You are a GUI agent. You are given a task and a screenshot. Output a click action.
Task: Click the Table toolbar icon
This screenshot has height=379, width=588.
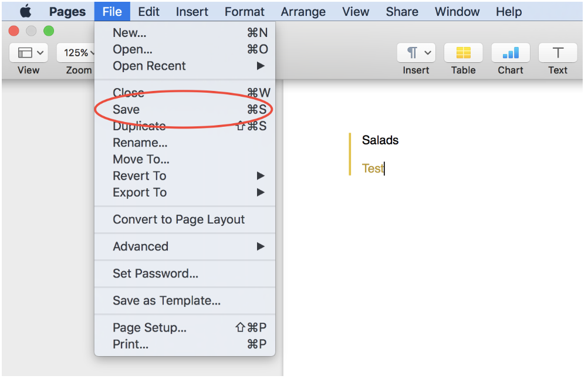click(x=463, y=53)
